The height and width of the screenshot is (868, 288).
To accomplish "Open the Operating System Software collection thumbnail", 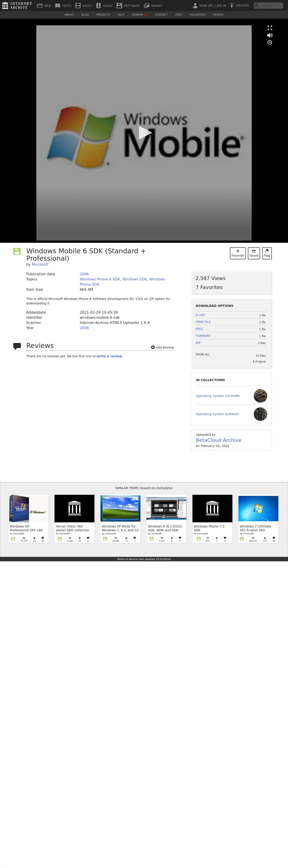I will point(260,414).
